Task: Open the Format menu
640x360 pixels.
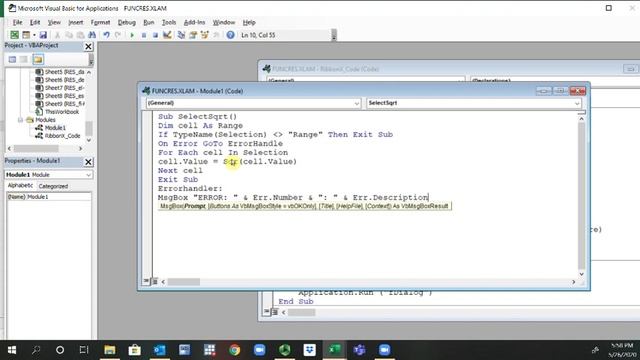Action: (100, 22)
